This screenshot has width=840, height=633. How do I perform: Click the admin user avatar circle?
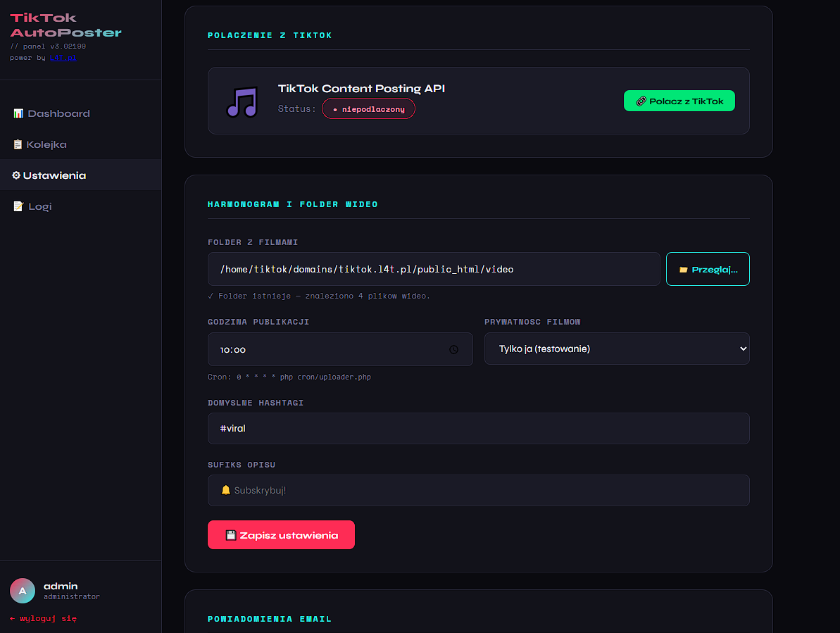click(x=23, y=591)
